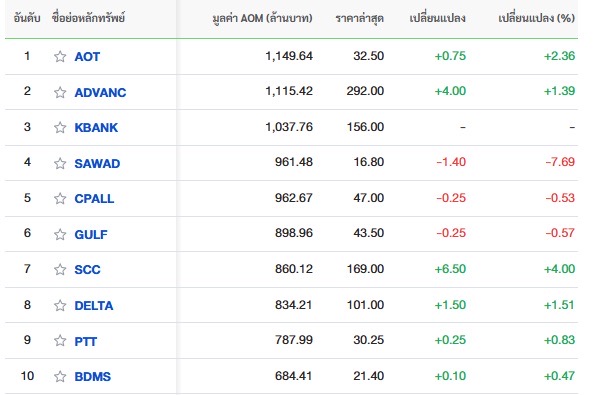Open the AOT stock link

point(87,57)
